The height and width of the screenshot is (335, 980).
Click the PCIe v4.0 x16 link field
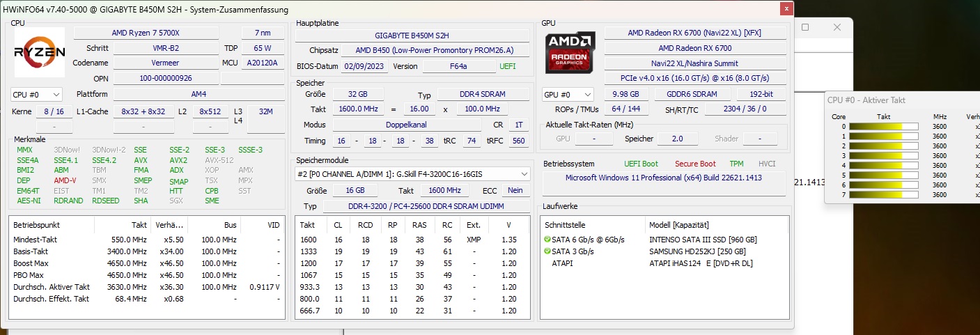point(695,78)
